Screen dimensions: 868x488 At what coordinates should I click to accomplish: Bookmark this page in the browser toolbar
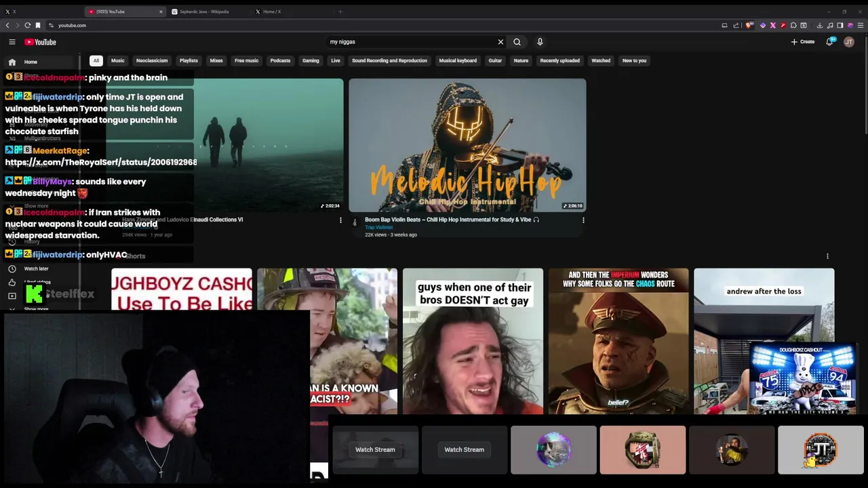coord(38,25)
